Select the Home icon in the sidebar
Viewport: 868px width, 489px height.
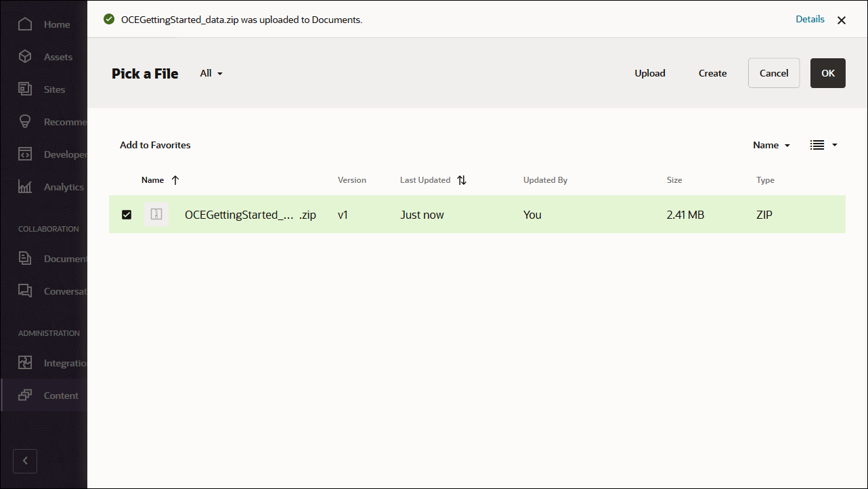pyautogui.click(x=25, y=24)
